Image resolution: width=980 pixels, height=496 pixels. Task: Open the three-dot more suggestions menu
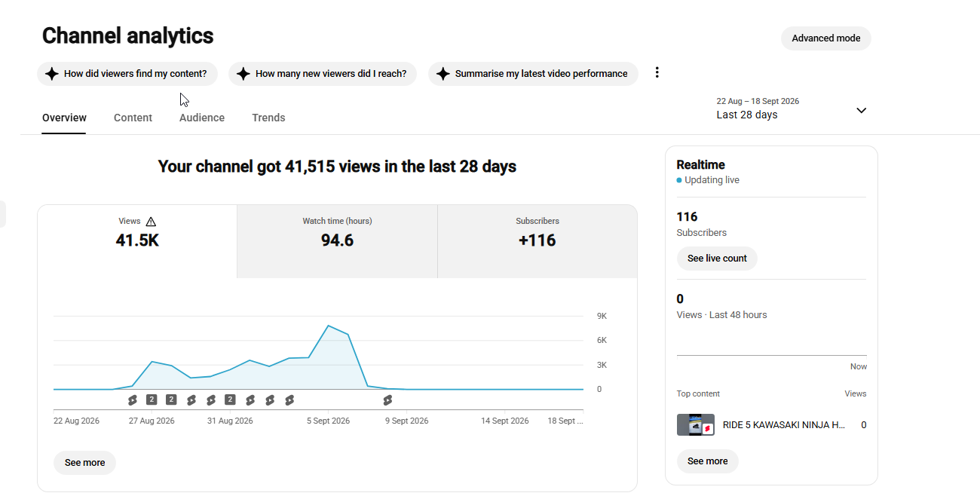[657, 72]
